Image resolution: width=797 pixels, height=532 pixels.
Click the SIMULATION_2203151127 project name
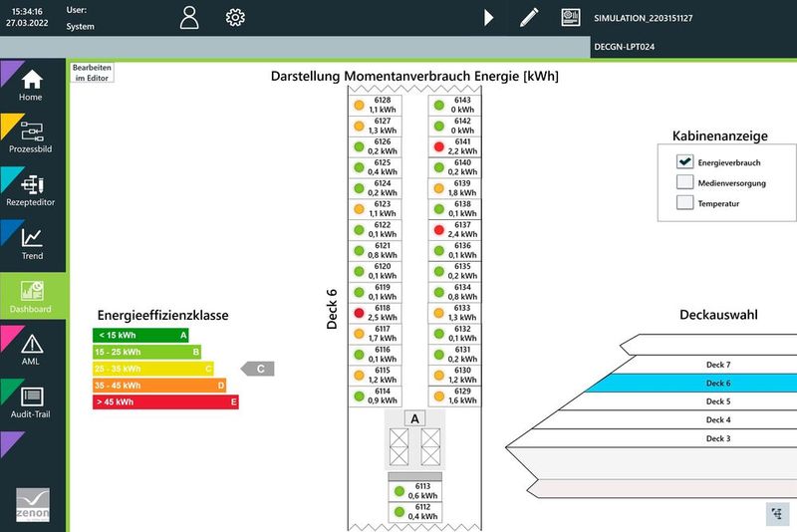pyautogui.click(x=643, y=18)
